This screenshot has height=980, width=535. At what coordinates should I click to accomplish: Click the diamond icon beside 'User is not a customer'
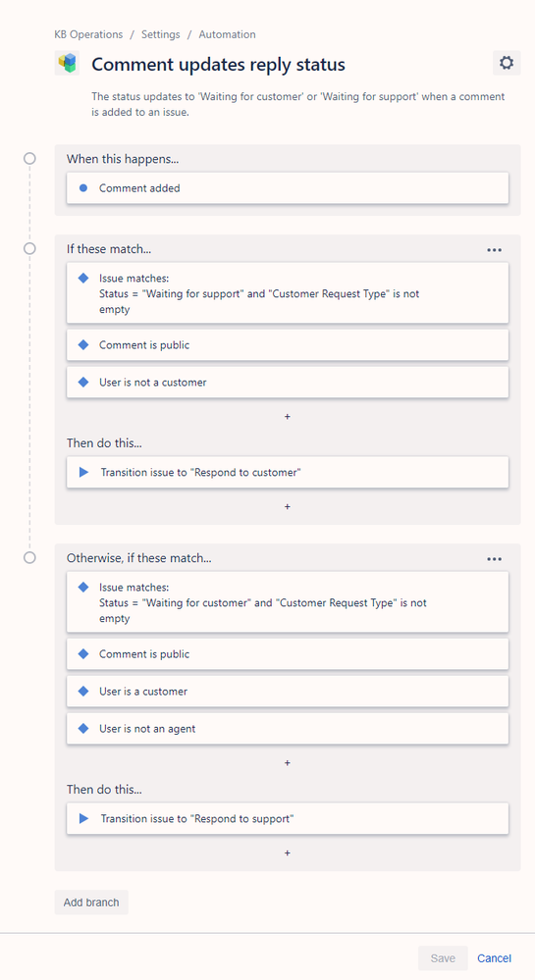pos(83,382)
